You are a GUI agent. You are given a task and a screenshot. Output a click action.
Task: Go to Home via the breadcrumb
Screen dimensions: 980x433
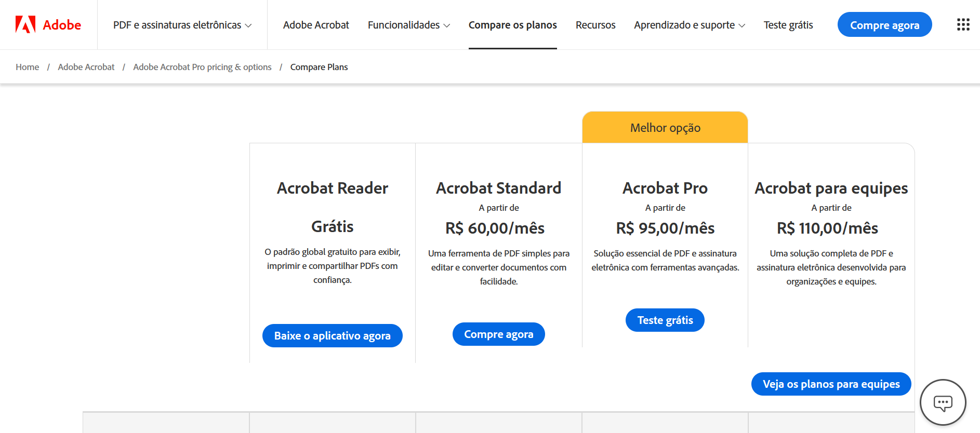coord(27,66)
